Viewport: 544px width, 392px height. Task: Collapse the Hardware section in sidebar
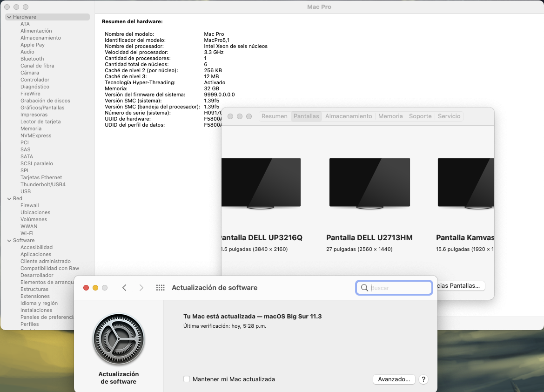point(9,17)
